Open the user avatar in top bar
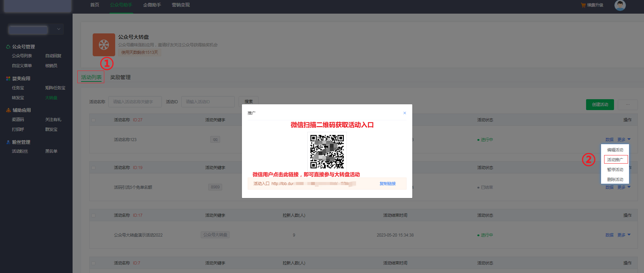The height and width of the screenshot is (273, 644). (x=620, y=5)
